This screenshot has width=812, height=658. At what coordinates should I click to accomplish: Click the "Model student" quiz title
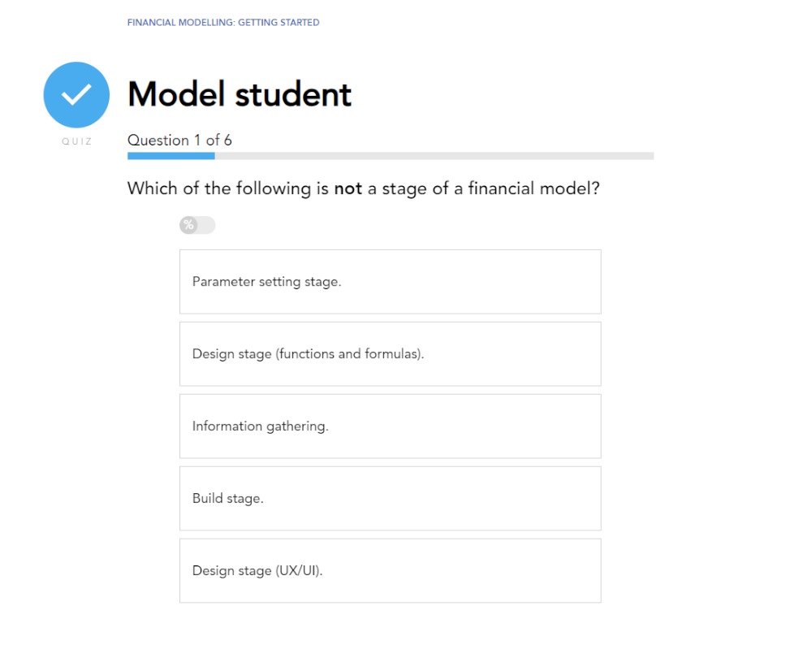(240, 95)
